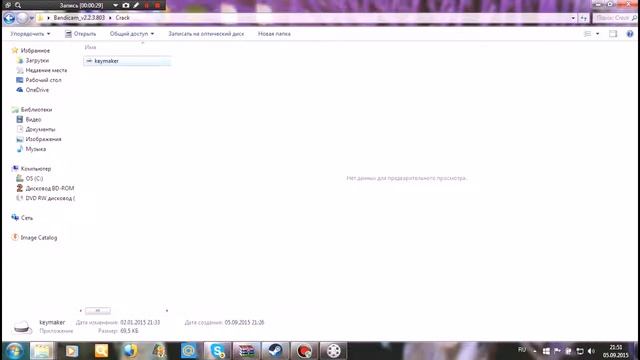Open the view options dropdown arrow
The image size is (640, 360).
click(598, 34)
